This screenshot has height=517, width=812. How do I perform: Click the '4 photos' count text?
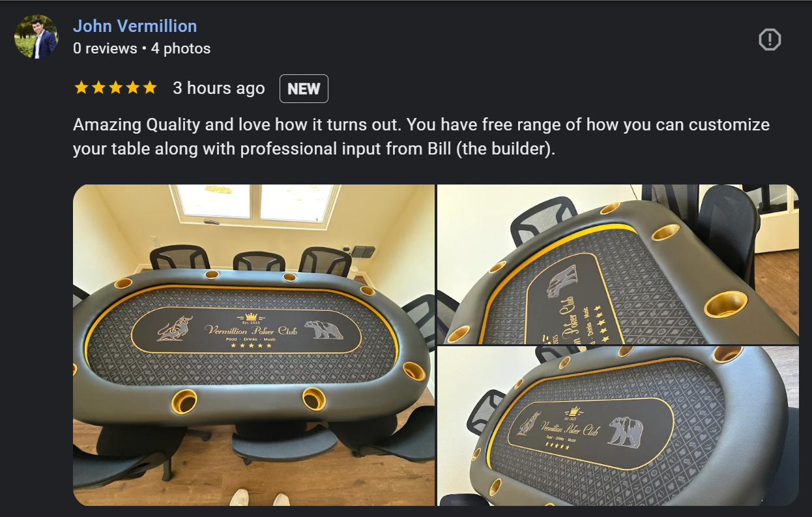[x=181, y=48]
